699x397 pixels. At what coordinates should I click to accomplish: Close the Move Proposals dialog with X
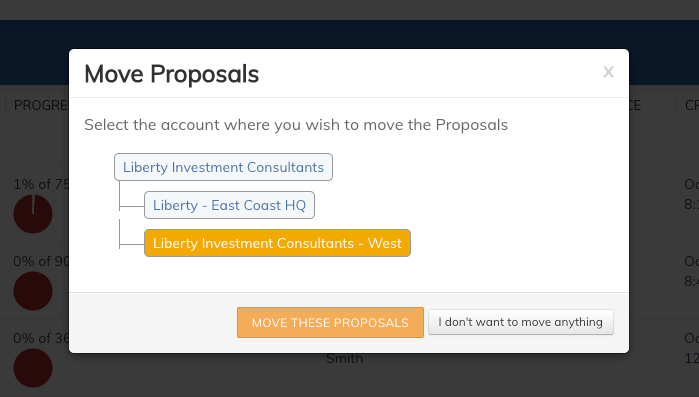click(x=608, y=72)
